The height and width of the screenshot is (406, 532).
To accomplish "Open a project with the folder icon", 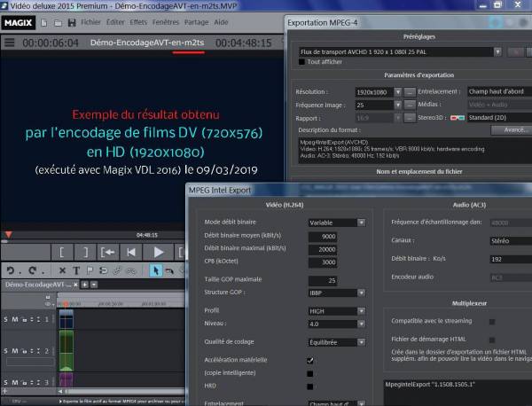I will [58, 23].
